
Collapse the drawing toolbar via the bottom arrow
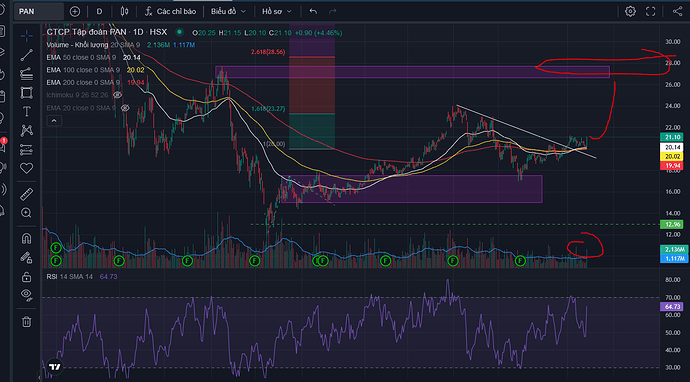[39, 378]
